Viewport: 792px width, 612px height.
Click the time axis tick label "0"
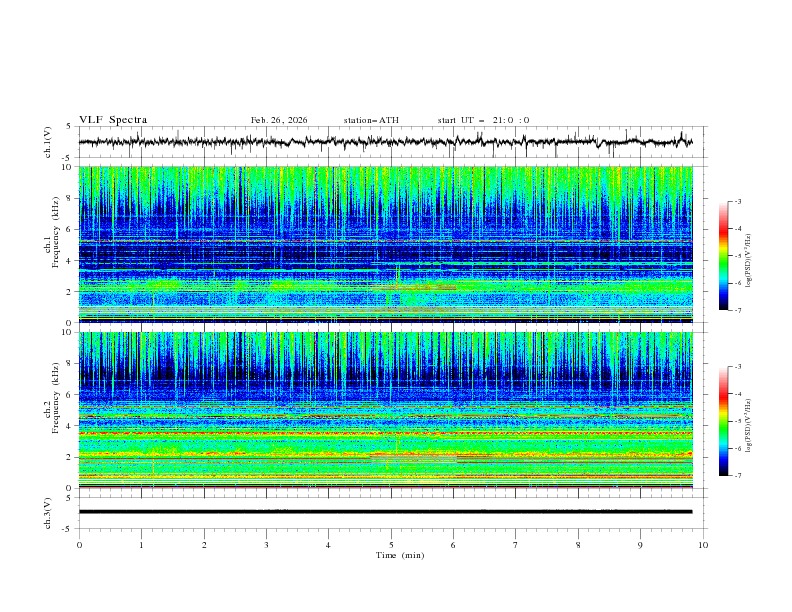point(79,545)
